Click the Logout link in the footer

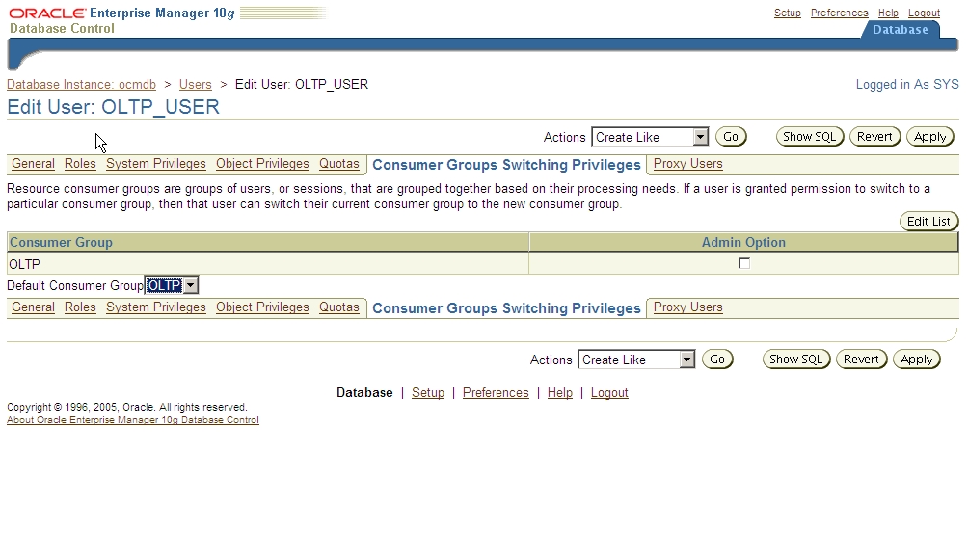click(x=609, y=392)
